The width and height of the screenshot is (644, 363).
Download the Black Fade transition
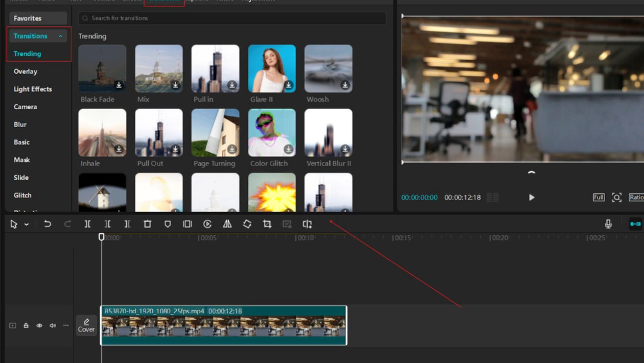tap(119, 85)
